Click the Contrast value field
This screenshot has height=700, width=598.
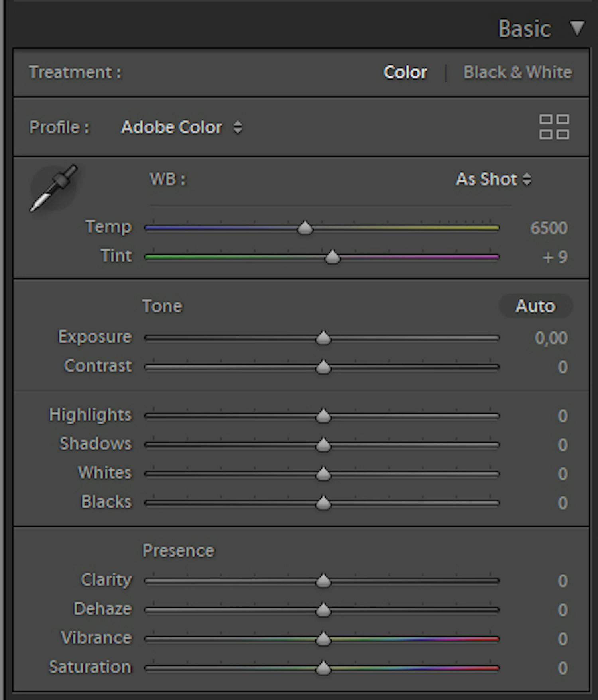563,367
